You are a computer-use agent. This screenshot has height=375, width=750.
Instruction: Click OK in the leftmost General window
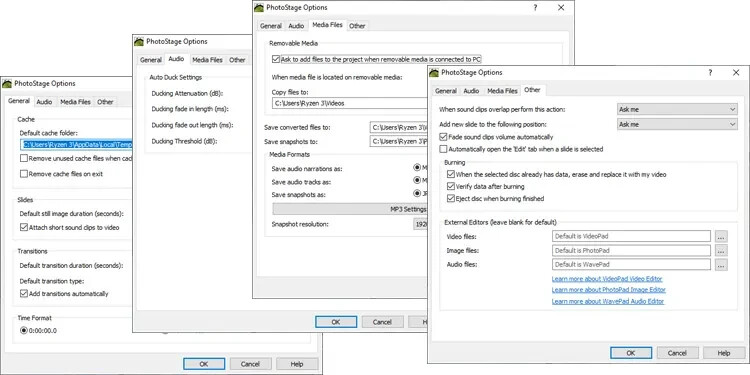pyautogui.click(x=204, y=364)
